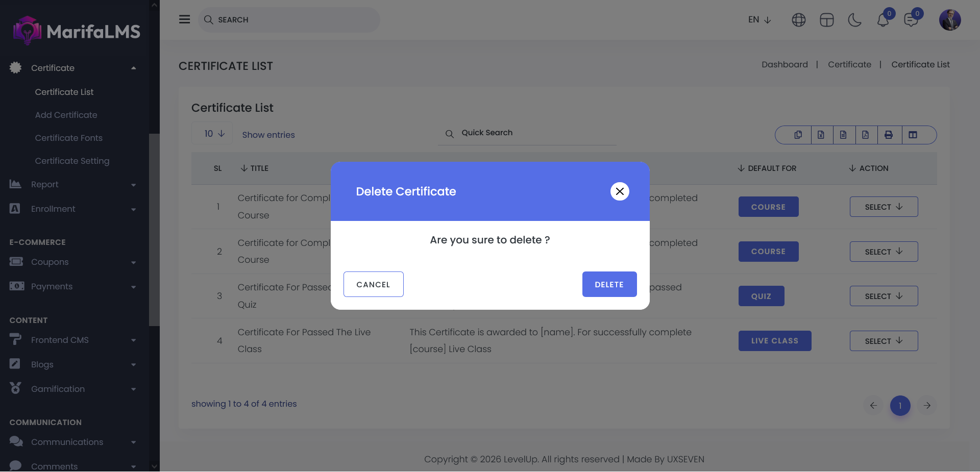Open the notifications bell icon
Image resolution: width=980 pixels, height=472 pixels.
click(883, 20)
